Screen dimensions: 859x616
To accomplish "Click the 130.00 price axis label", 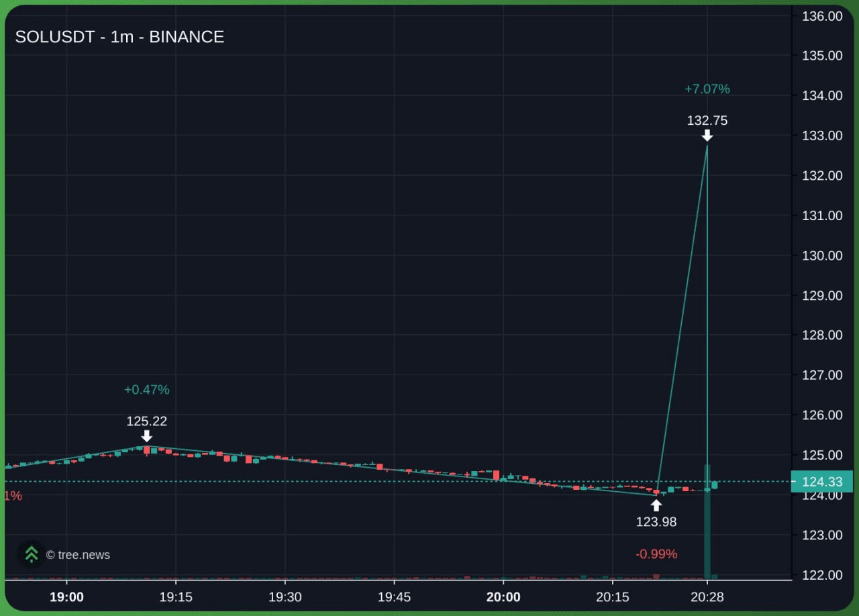I will tap(822, 256).
